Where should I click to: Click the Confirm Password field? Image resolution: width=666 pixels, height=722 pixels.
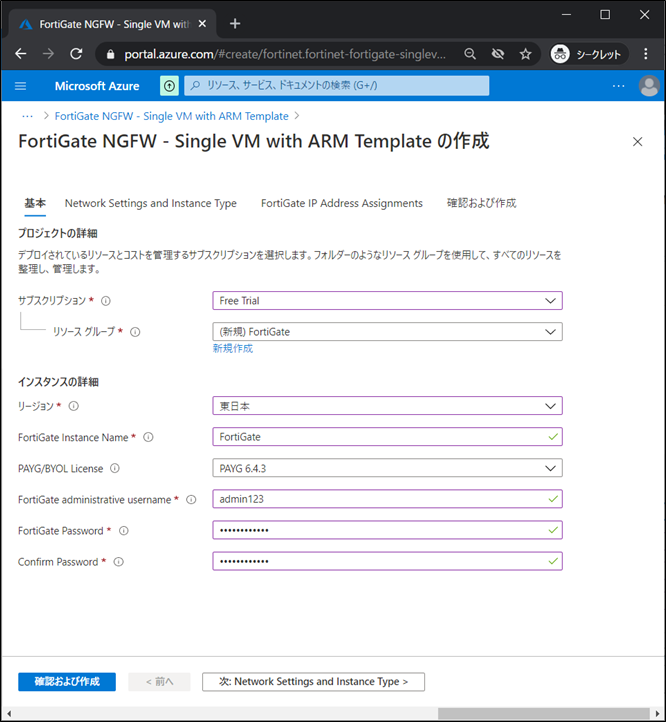pos(387,561)
